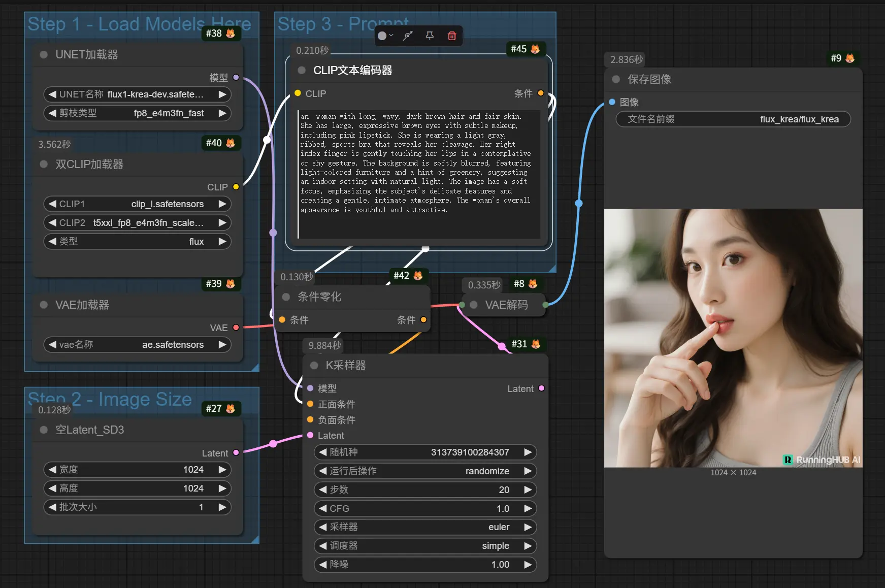
Task: Open the UNET名称 model dropdown
Action: 137,94
